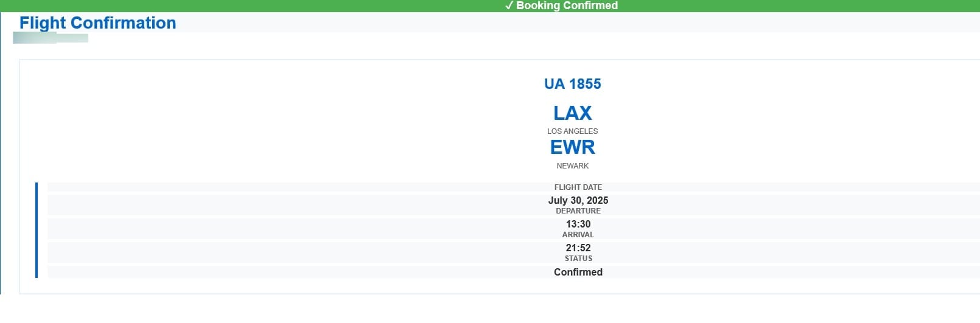Click the blurred passenger name under the heading

pyautogui.click(x=51, y=38)
